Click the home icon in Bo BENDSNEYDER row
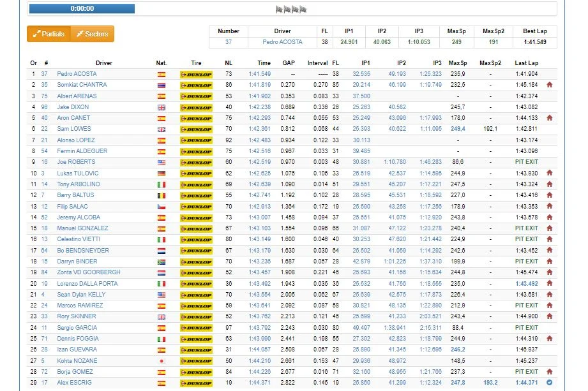The image size is (588, 391). click(x=550, y=250)
